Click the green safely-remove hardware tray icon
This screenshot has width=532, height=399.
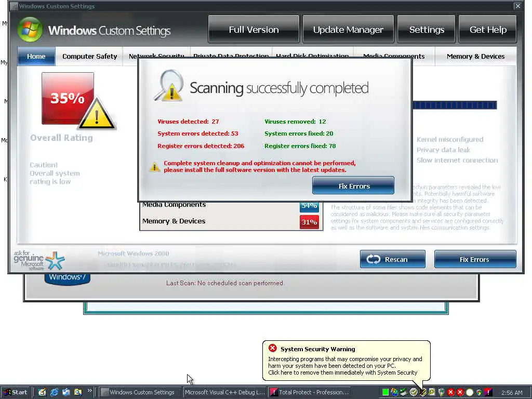coord(403,392)
